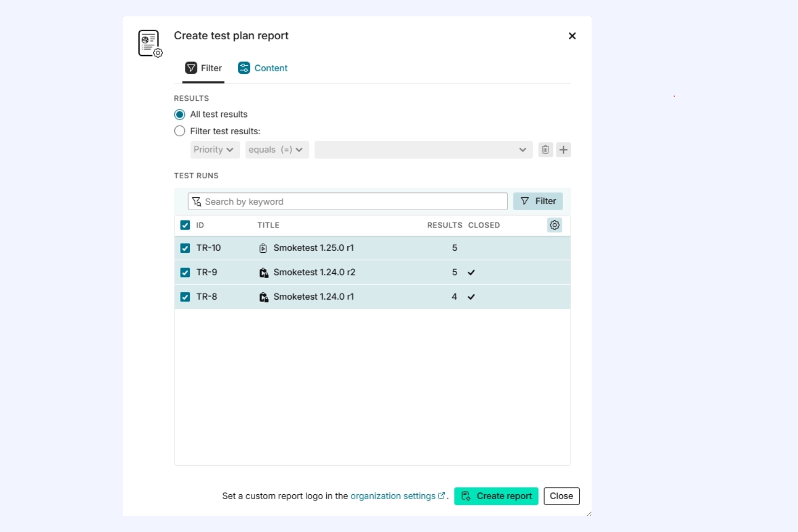Uncheck the TR-10 test run checkbox

tap(185, 248)
